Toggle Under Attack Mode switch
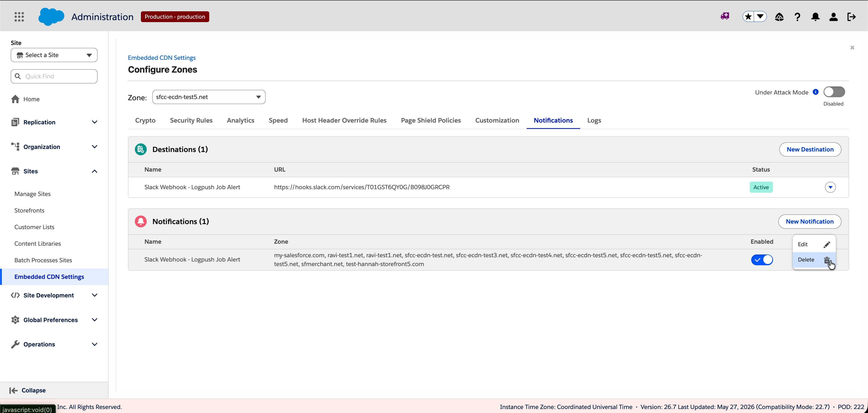868x413 pixels. (834, 92)
